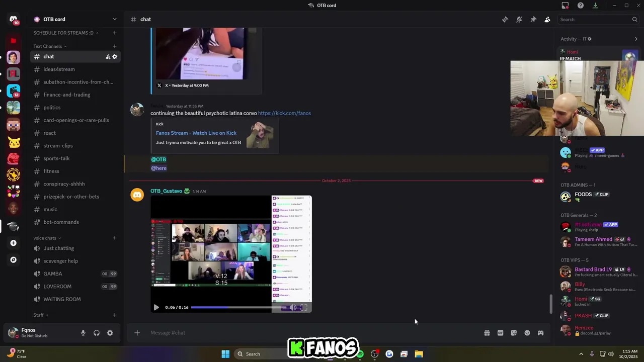This screenshot has height=362, width=644.
Task: Open the gift icon in message bar
Action: [487, 333]
